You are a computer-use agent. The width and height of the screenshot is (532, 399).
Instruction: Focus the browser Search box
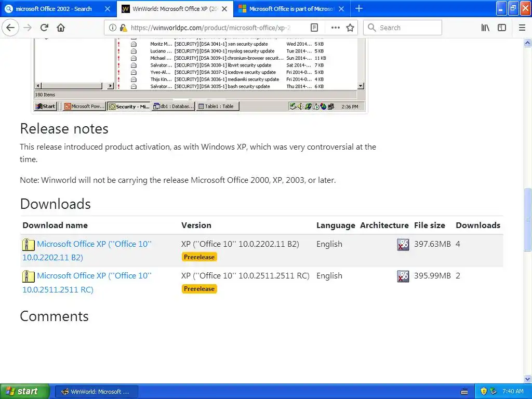(403, 28)
